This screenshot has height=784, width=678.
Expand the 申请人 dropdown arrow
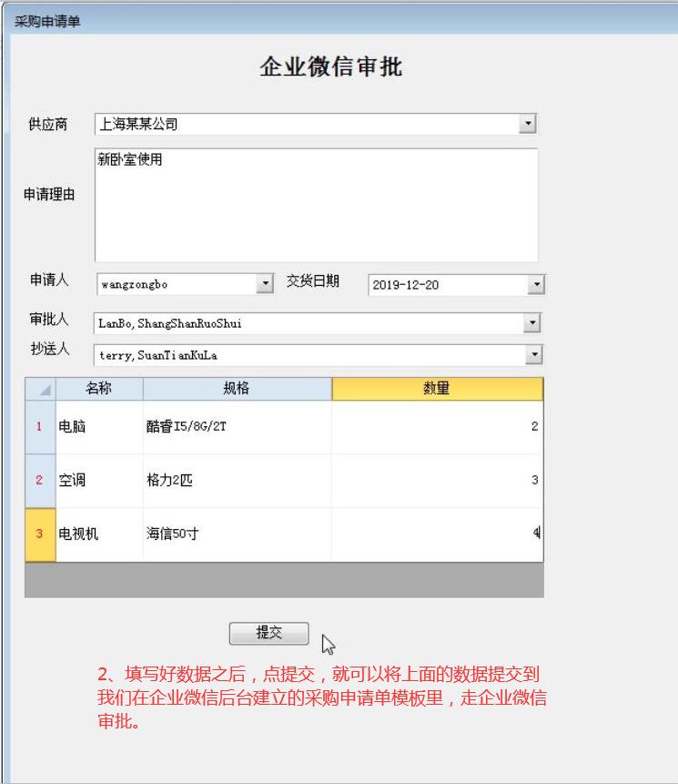[x=265, y=284]
